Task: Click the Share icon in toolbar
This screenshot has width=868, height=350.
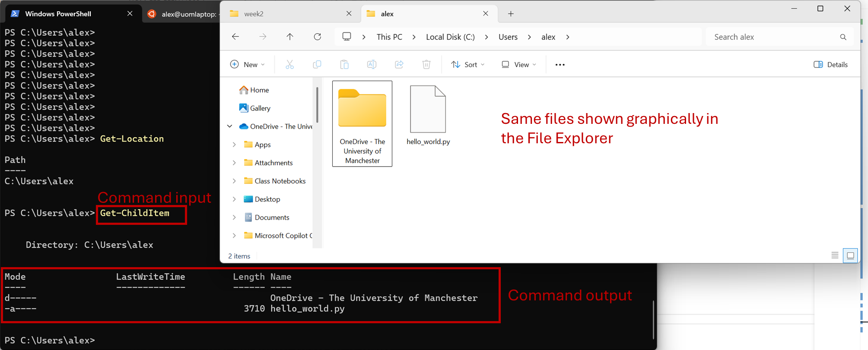Action: tap(399, 65)
